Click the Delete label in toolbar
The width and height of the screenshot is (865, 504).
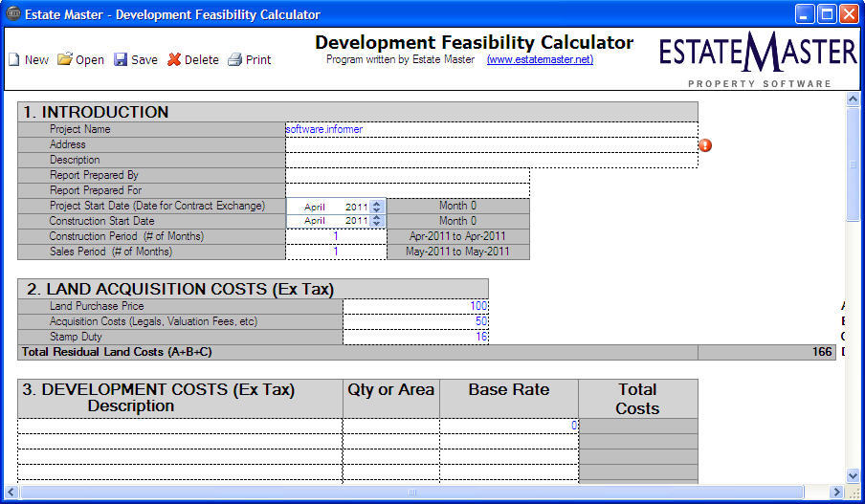point(201,59)
